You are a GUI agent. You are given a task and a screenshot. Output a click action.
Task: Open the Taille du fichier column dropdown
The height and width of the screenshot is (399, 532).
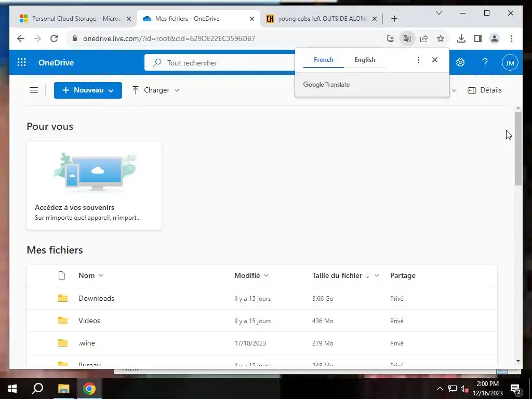tap(377, 275)
